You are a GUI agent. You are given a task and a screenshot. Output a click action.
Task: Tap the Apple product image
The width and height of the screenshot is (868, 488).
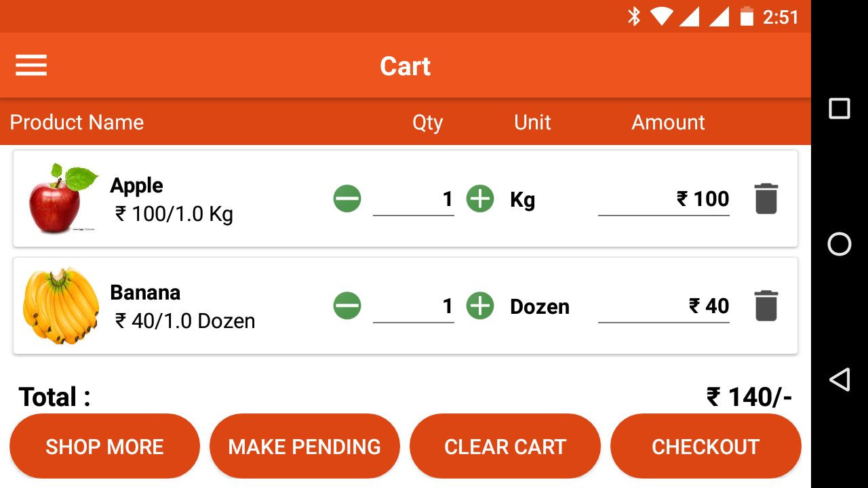point(62,199)
